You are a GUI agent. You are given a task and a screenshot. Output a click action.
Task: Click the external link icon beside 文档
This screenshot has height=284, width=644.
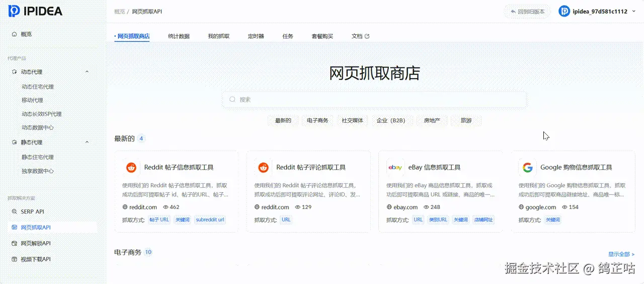pos(367,36)
